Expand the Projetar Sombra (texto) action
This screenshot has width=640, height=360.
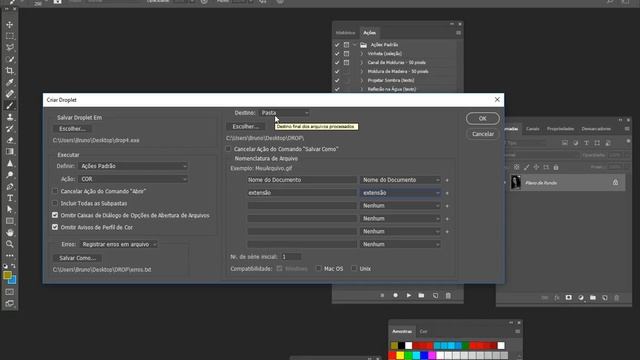[362, 80]
